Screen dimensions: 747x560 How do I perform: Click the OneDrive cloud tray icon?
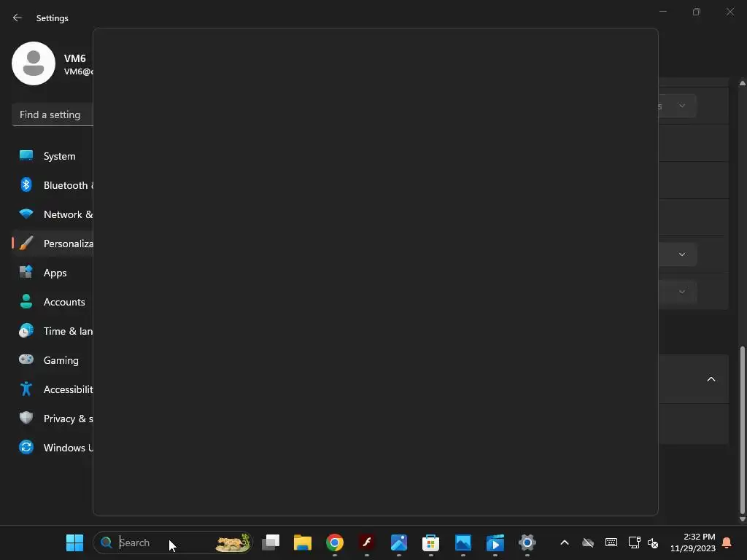pos(588,542)
